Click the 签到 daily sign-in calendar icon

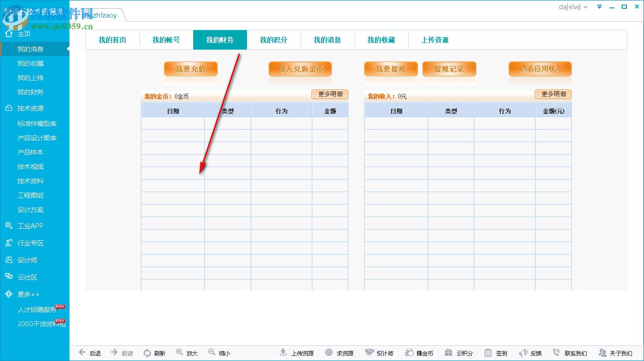click(x=487, y=352)
